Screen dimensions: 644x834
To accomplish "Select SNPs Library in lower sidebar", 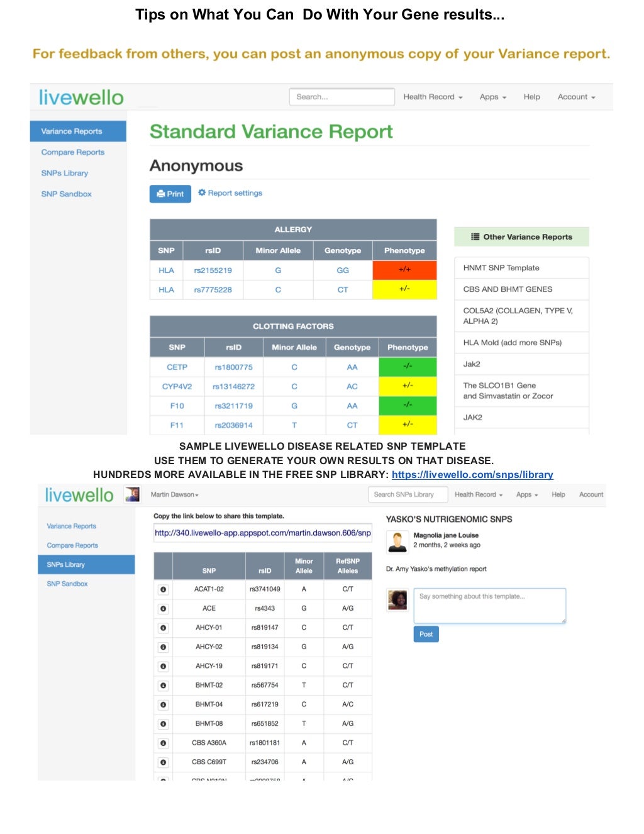I will pos(86,565).
